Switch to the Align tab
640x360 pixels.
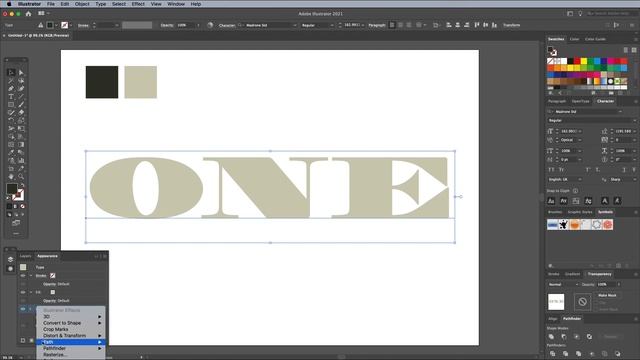(552, 319)
